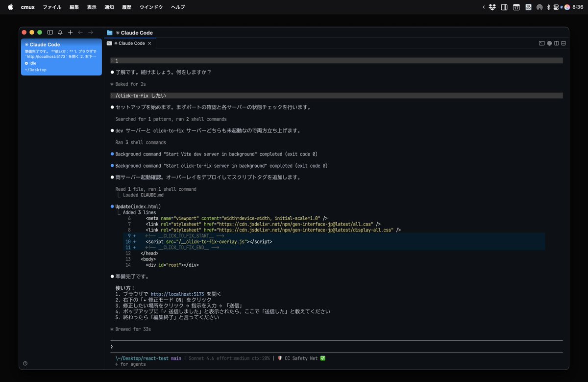Split pane vertically with columns icon
Screen dimensions: 588x382
pos(556,43)
